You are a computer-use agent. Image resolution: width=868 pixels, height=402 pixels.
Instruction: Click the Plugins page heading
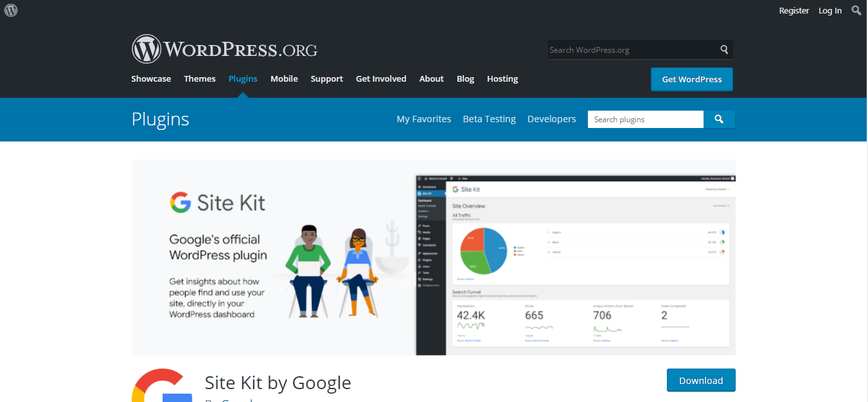161,119
